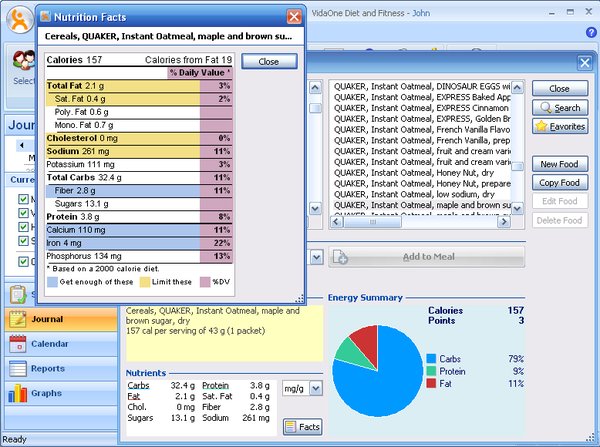Click the journal previous date arrow
600x447 pixels.
[22, 145]
